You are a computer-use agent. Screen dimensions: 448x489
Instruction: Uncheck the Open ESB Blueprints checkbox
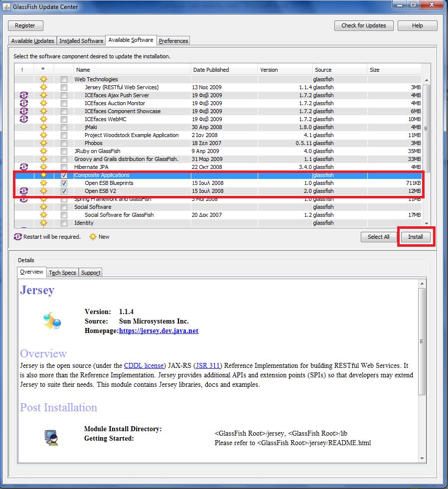[x=64, y=183]
